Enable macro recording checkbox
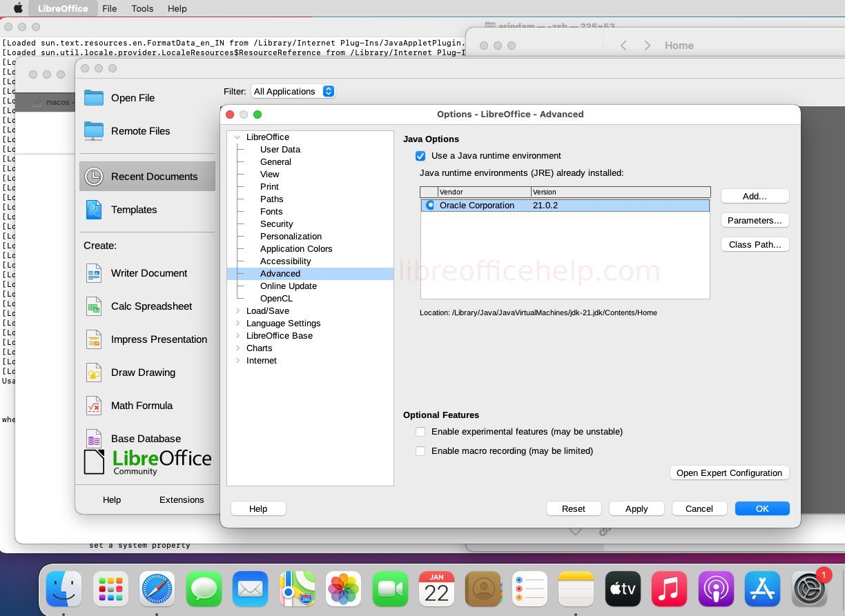Screen dimensions: 845x616 point(420,451)
